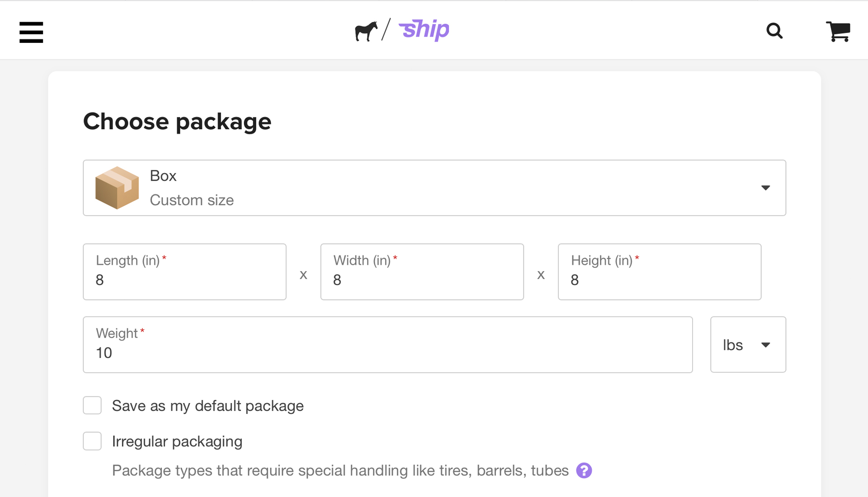
Task: Click the cardboard box package icon
Action: click(117, 188)
